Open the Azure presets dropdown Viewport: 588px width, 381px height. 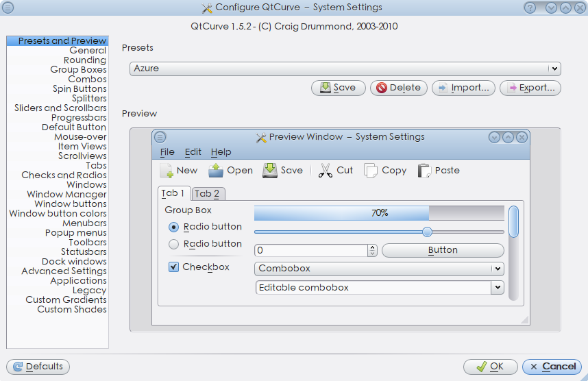click(345, 69)
